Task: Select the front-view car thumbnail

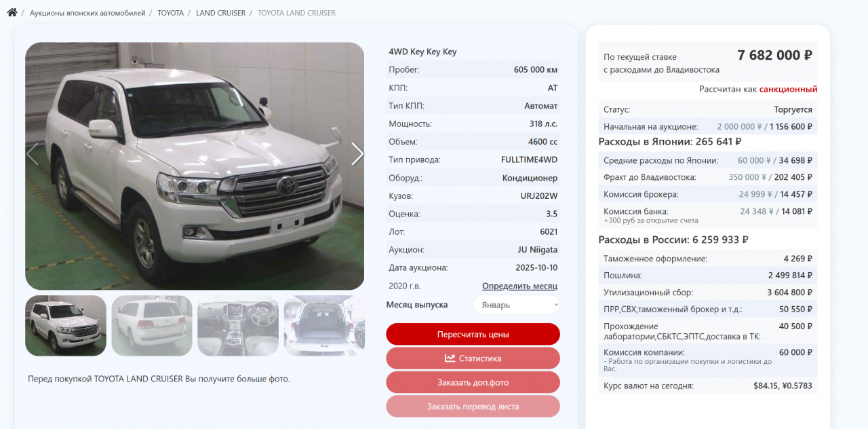Action: click(66, 326)
